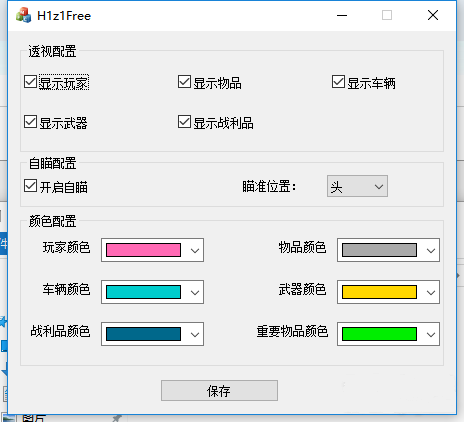
Task: Click the H1z1Free window title text
Action: point(64,16)
